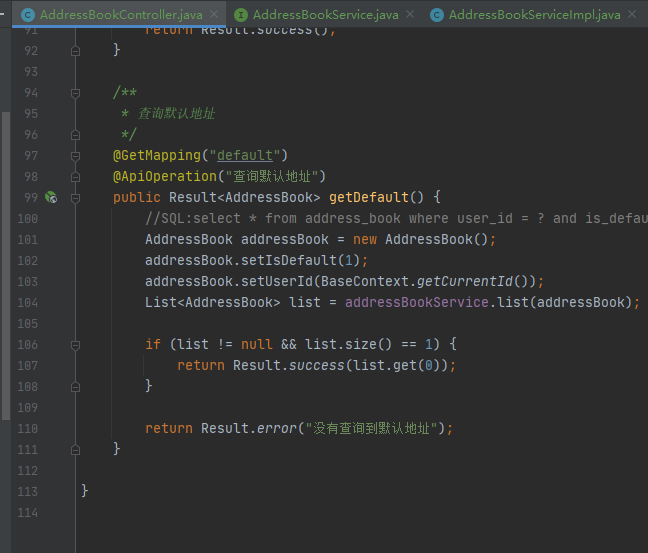Close the AddressBookServiceImpl.java tab
The height and width of the screenshot is (553, 648).
click(632, 14)
